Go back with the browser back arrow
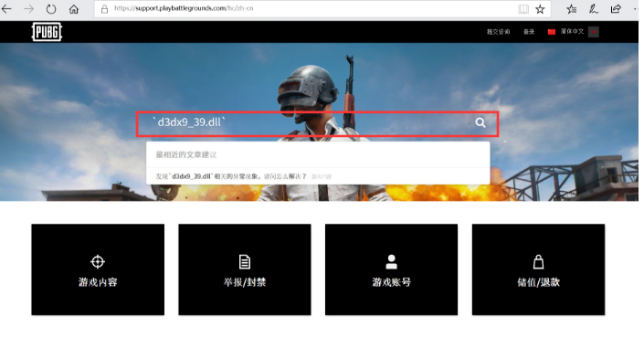This screenshot has width=644, height=348. click(6, 8)
